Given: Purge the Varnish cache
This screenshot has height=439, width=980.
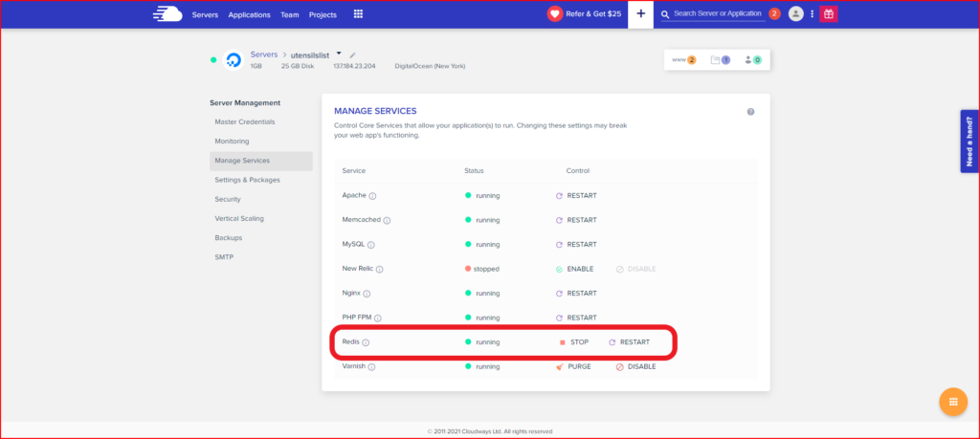Looking at the screenshot, I should (573, 366).
